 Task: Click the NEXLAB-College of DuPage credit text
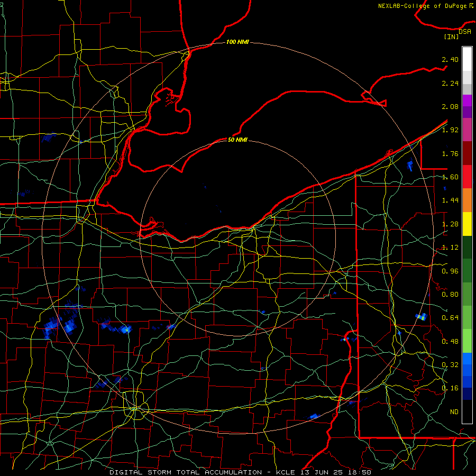tap(426, 6)
